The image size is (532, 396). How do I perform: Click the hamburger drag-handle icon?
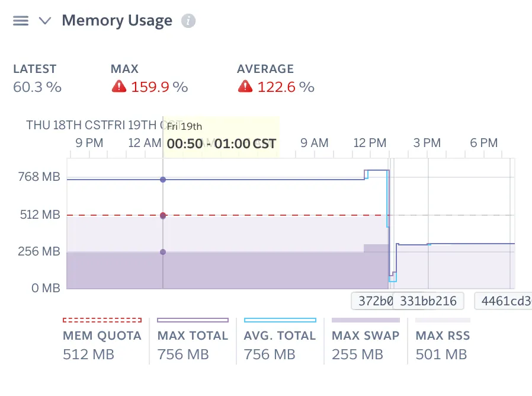pyautogui.click(x=21, y=21)
